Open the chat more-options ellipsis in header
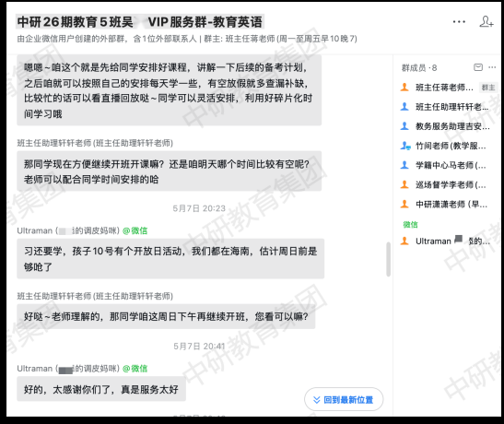The image size is (504, 424). click(459, 22)
